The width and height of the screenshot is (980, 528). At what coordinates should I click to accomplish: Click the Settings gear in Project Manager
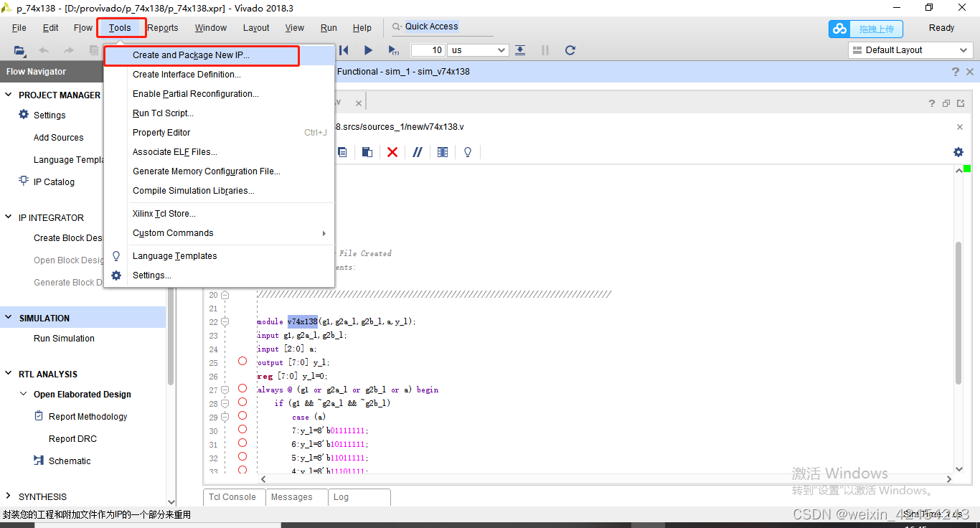(24, 115)
